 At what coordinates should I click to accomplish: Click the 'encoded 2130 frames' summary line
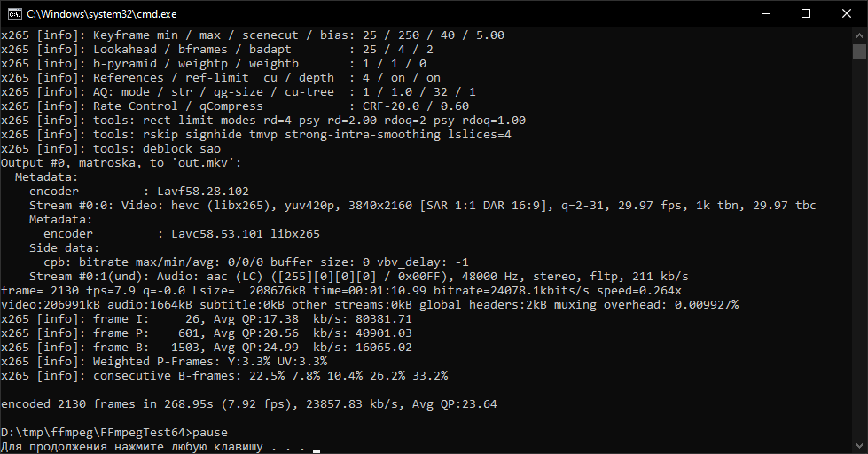249,404
